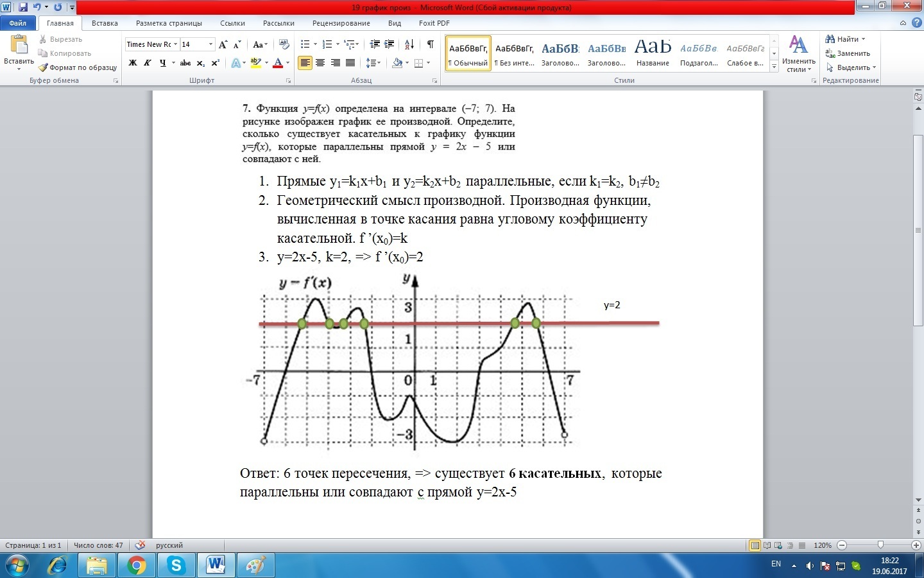The width and height of the screenshot is (924, 578).
Task: Switch to the Разметка страницы tab
Action: [169, 23]
